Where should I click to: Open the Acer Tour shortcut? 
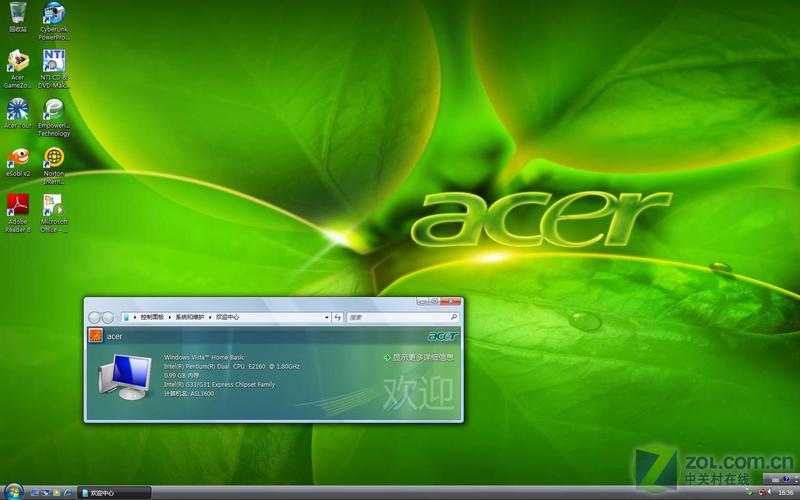coord(18,113)
